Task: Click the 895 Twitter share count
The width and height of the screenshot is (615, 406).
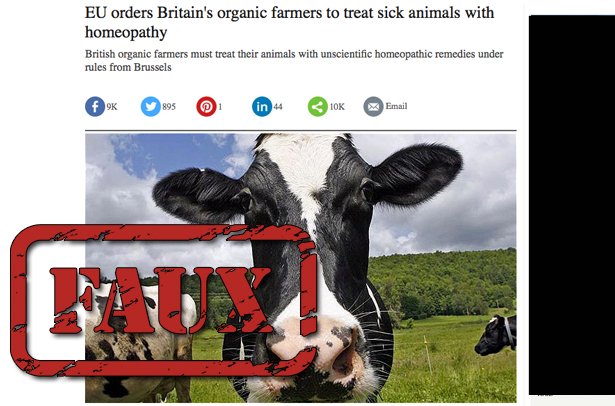Action: click(169, 107)
